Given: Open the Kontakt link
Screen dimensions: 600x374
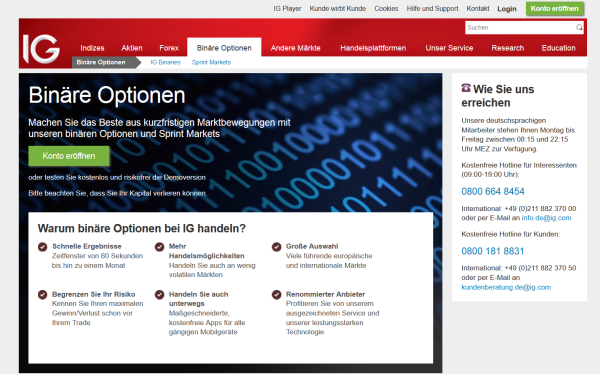Looking at the screenshot, I should pyautogui.click(x=478, y=8).
